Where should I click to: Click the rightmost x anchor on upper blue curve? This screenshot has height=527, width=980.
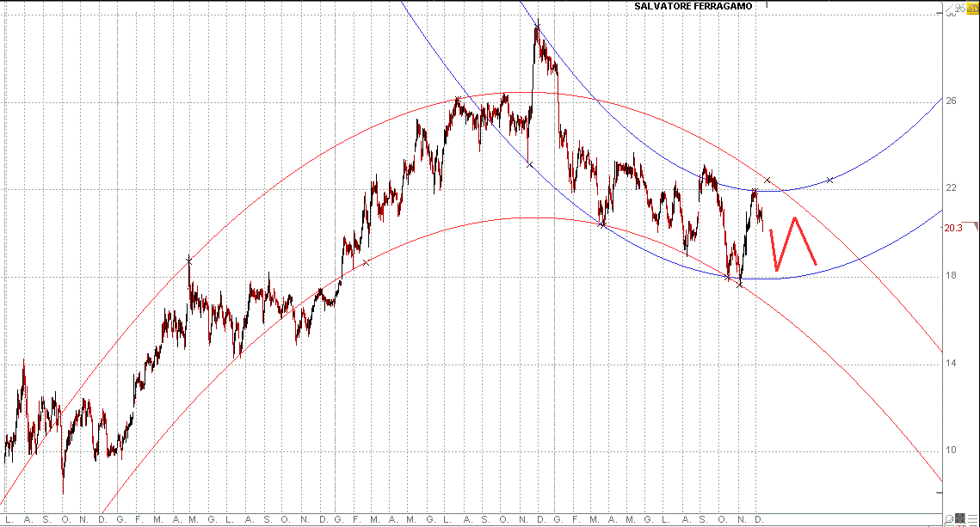click(x=829, y=180)
